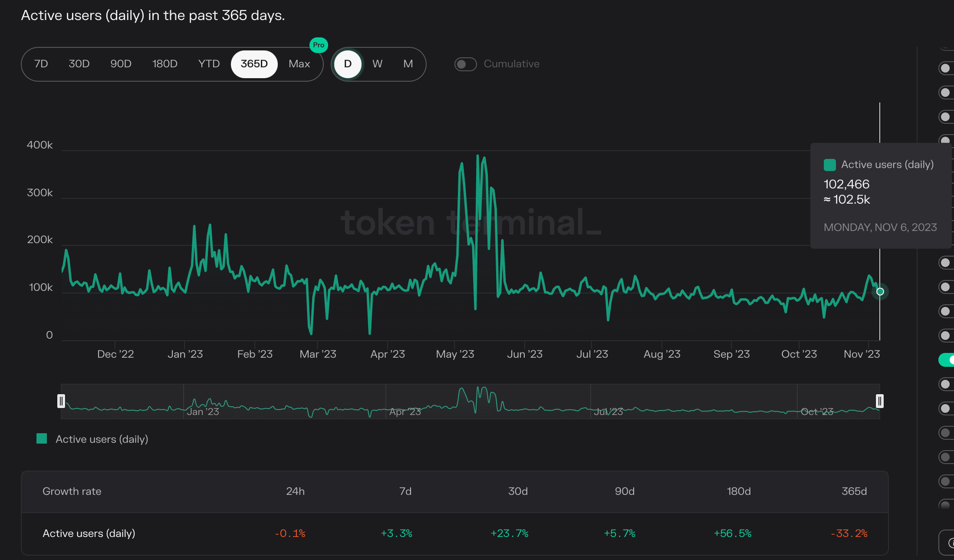Select the 7D time range

pyautogui.click(x=41, y=64)
